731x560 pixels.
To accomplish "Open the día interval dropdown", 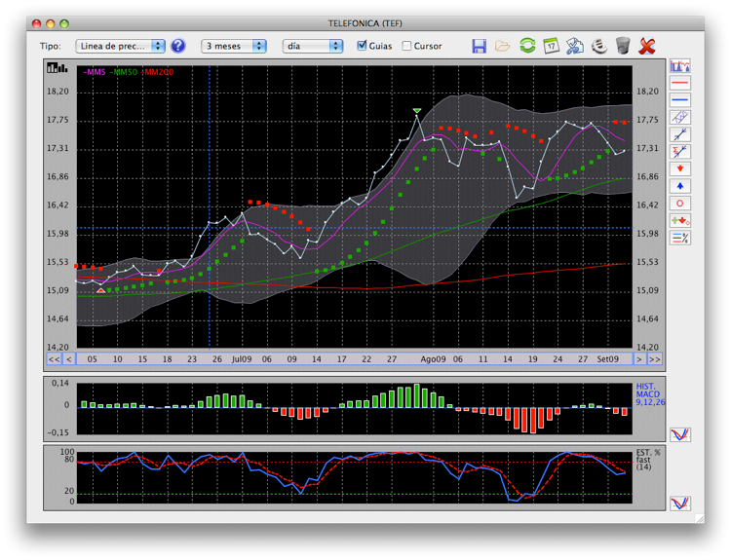I will point(312,46).
